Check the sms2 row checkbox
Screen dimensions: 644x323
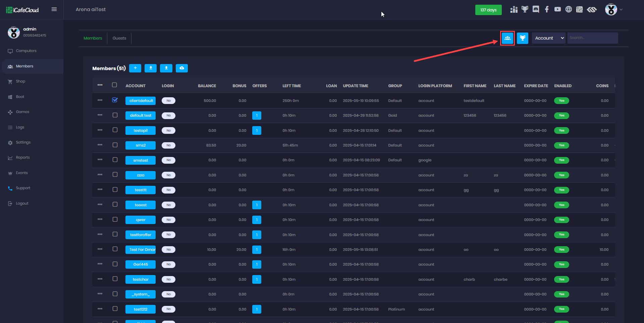click(x=115, y=145)
